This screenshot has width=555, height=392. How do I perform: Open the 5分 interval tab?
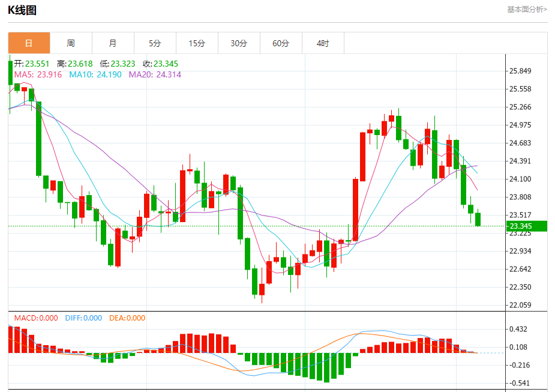[155, 43]
